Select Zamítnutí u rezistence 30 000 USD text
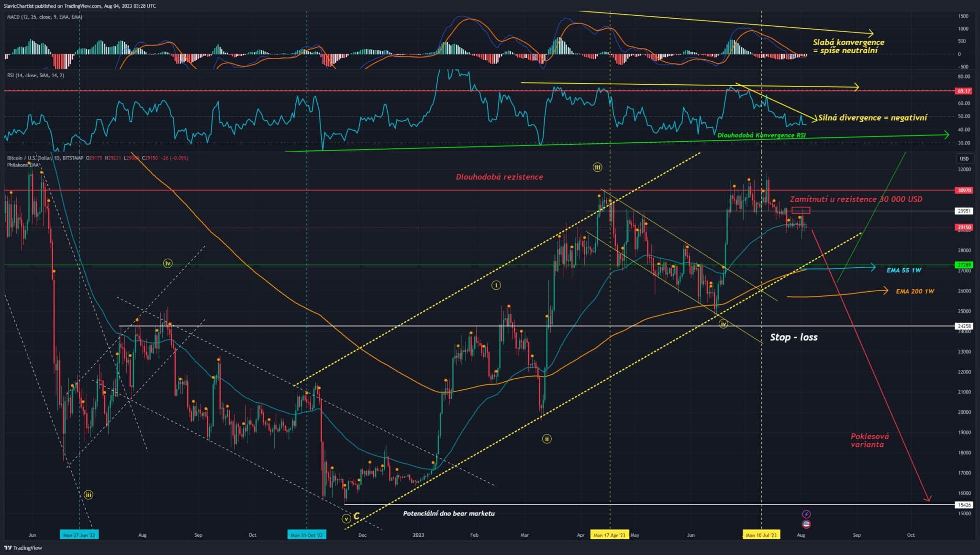This screenshot has width=980, height=555. click(x=856, y=199)
